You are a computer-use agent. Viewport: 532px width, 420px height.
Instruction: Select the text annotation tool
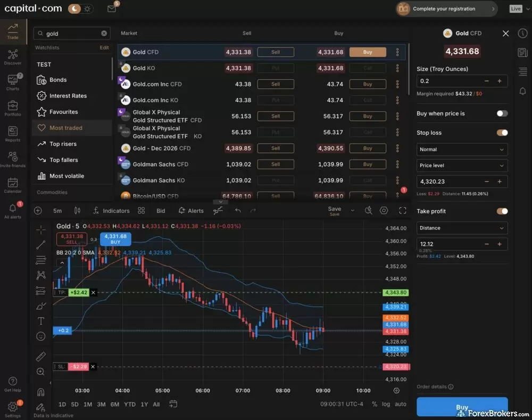(41, 321)
